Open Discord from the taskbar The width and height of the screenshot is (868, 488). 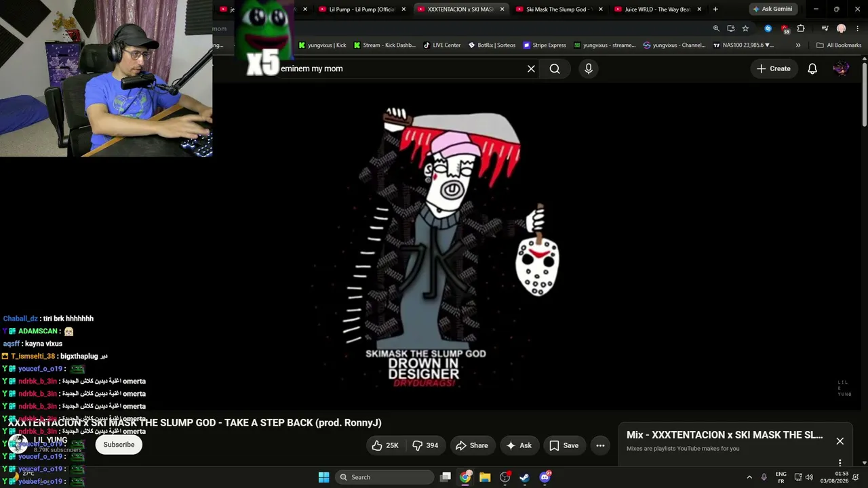(x=545, y=477)
